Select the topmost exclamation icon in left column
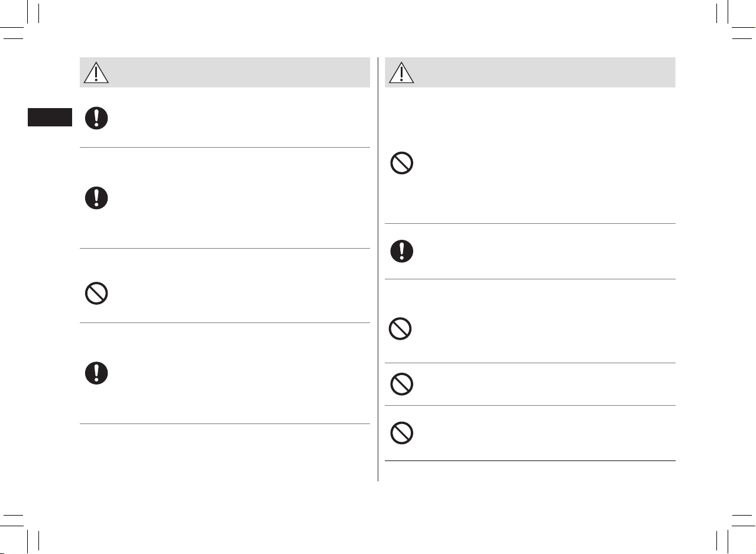The image size is (756, 554). (x=96, y=118)
